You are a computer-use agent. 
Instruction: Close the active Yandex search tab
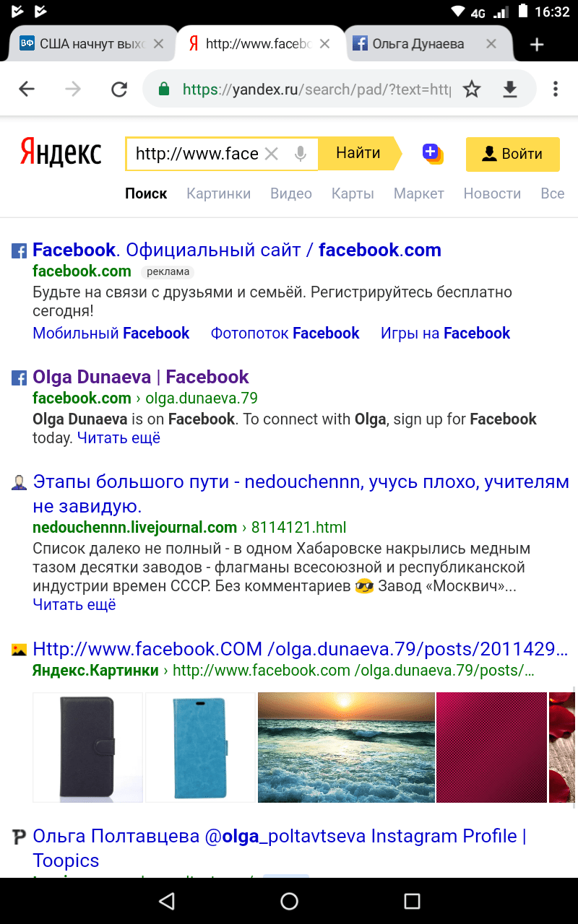pyautogui.click(x=324, y=44)
